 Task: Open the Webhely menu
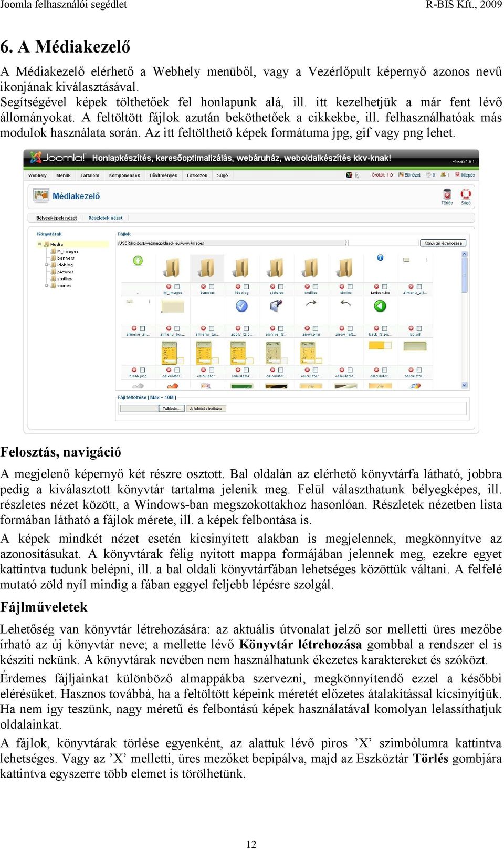[x=37, y=175]
